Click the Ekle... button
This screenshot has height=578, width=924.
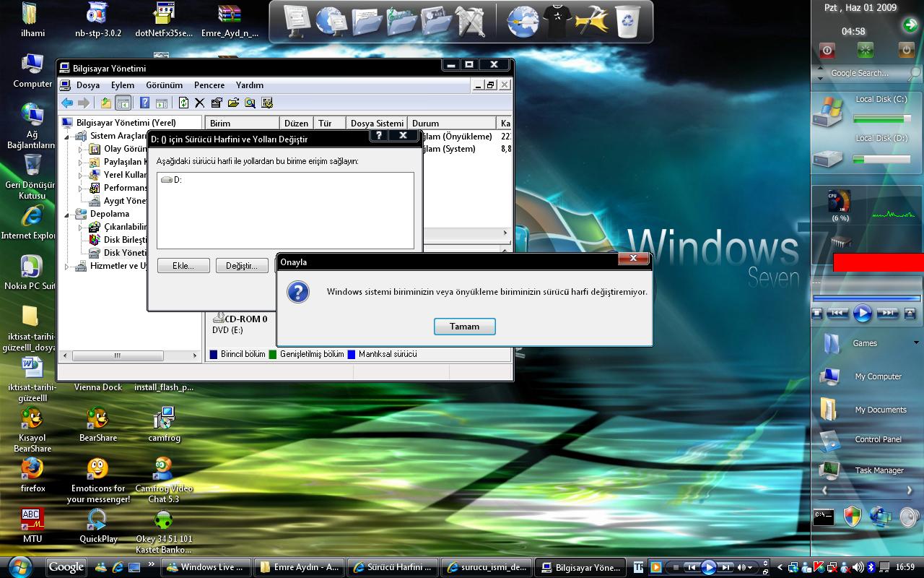point(183,266)
